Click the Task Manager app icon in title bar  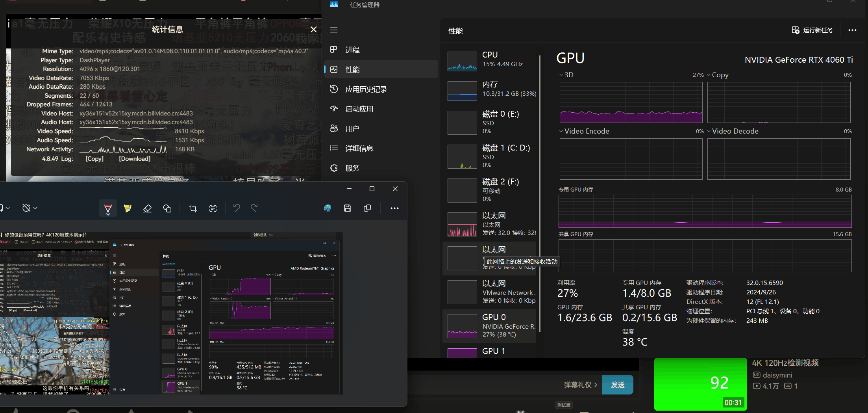pos(334,4)
